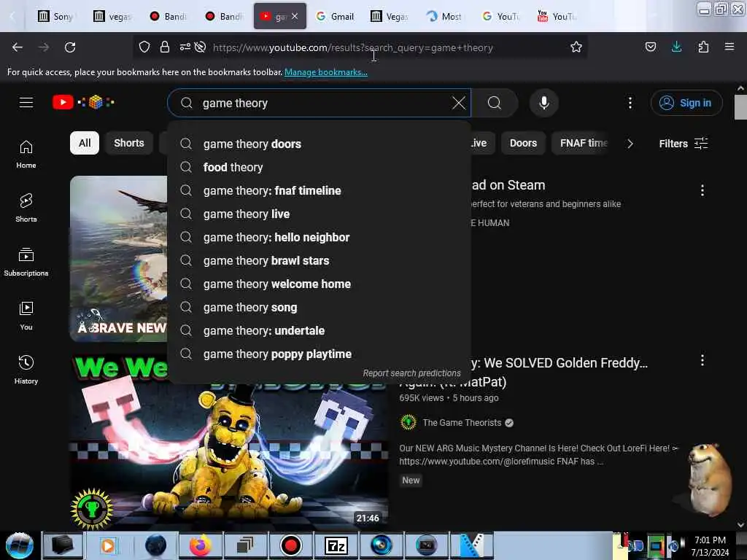The image size is (747, 560).
Task: Switch to the Gmail browser tab
Action: [x=336, y=16]
